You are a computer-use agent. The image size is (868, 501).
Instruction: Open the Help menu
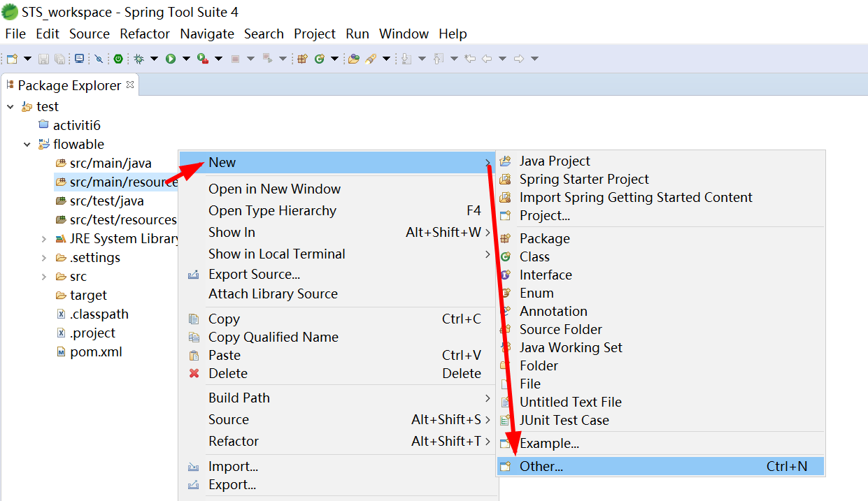click(453, 34)
